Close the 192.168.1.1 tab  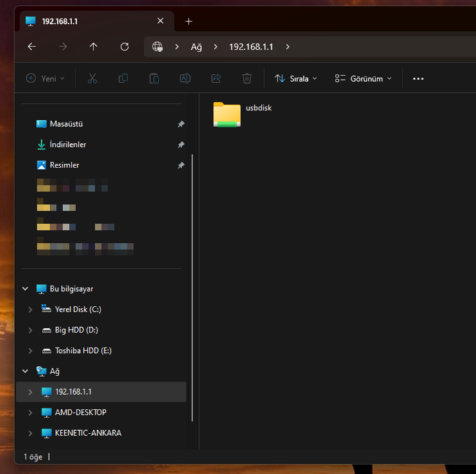coord(160,21)
